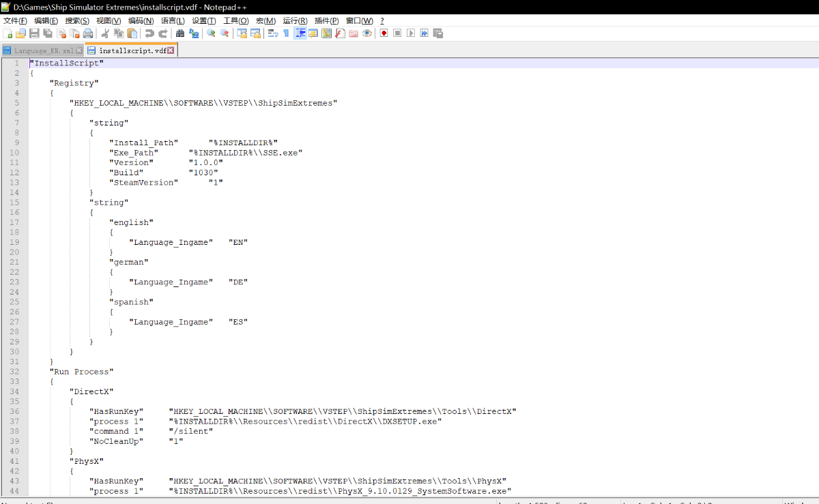
Task: Open Find using the binoculars icon
Action: pos(180,33)
